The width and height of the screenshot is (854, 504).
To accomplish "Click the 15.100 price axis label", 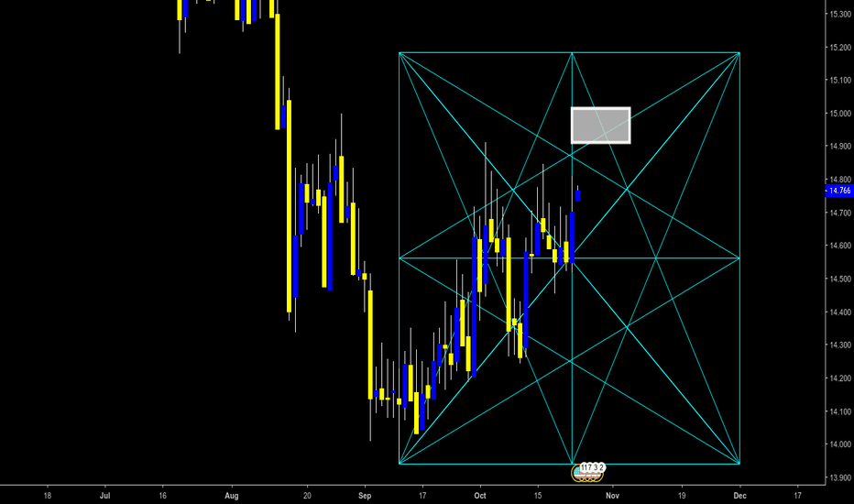I will 840,80.
